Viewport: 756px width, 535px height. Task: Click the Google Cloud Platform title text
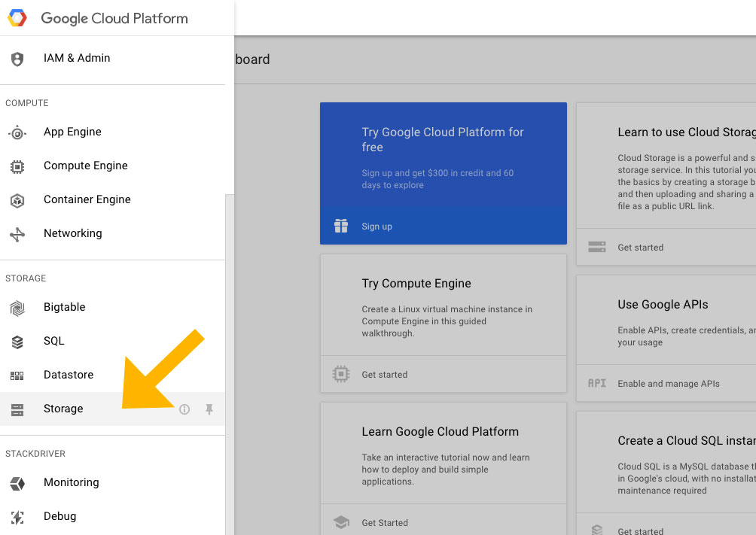114,18
